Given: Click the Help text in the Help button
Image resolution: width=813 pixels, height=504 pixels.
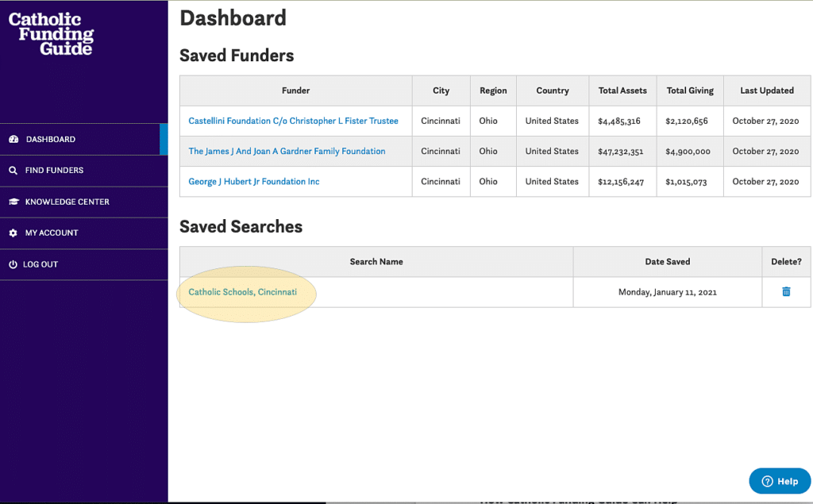Looking at the screenshot, I should 788,481.
